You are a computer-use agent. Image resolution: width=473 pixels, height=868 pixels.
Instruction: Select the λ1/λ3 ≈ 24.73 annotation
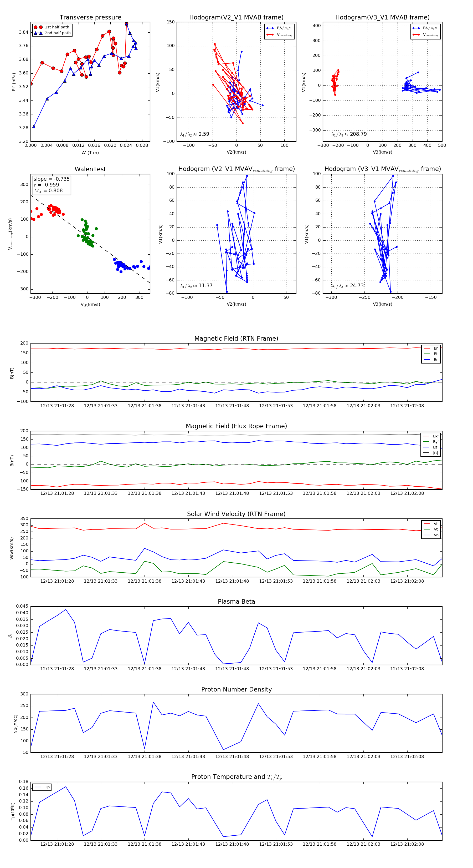347,286
